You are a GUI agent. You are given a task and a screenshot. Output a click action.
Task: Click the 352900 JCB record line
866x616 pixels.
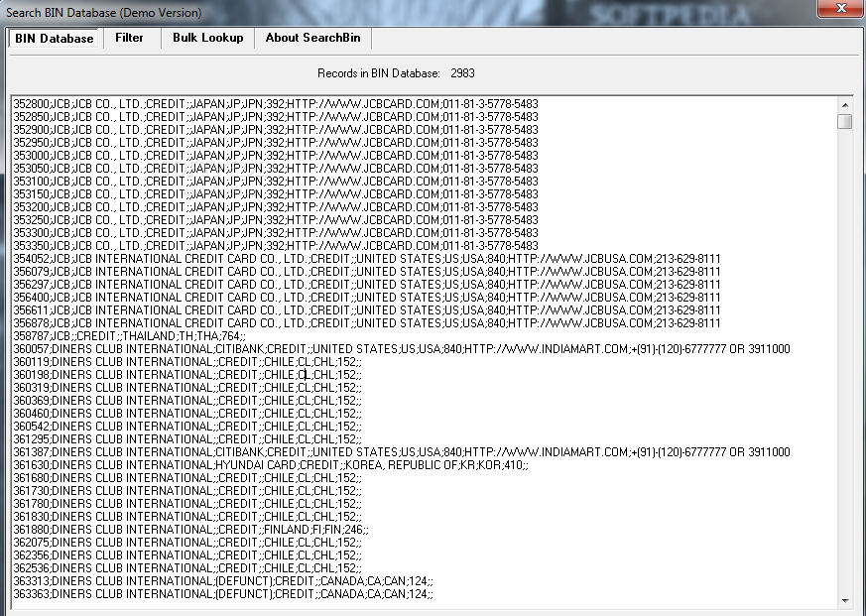[276, 129]
